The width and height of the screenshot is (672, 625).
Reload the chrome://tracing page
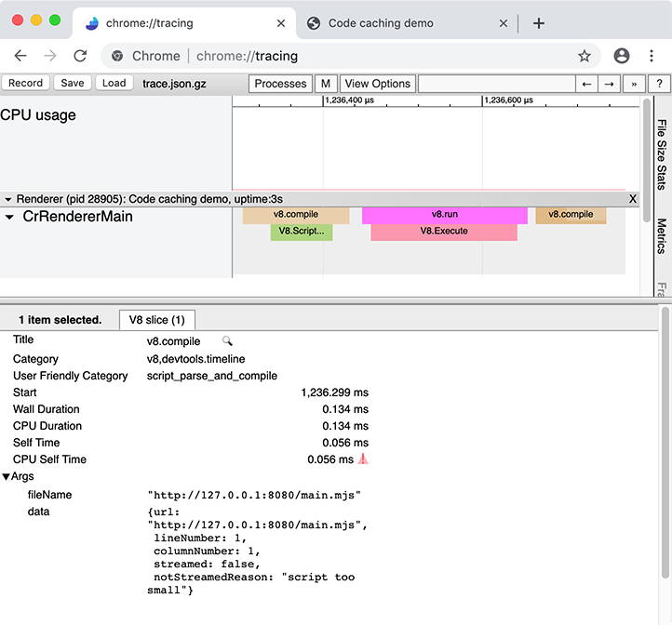point(80,56)
